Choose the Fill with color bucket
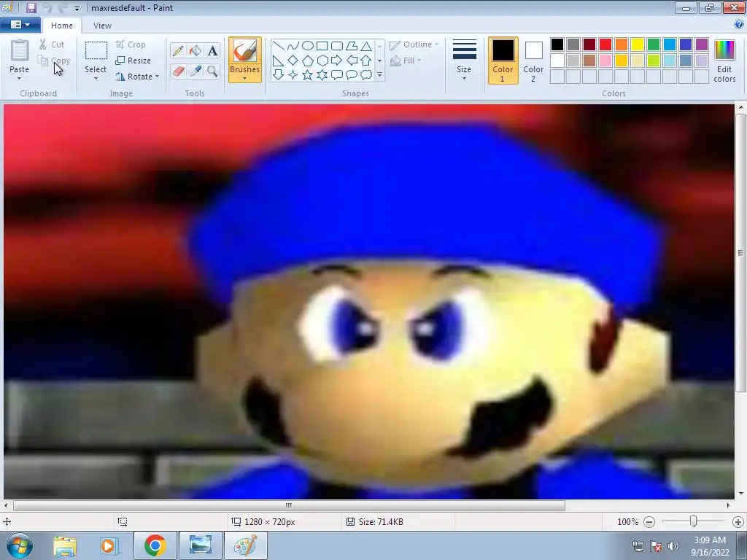747x560 pixels. click(196, 50)
